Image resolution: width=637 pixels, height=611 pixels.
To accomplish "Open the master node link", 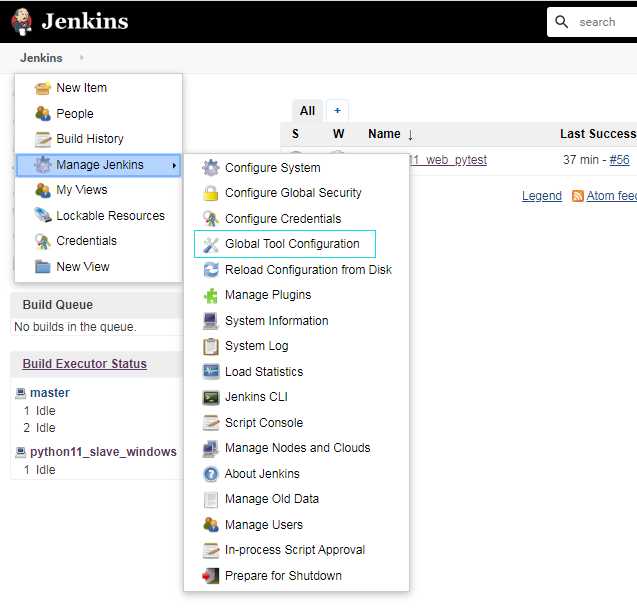I will click(50, 393).
